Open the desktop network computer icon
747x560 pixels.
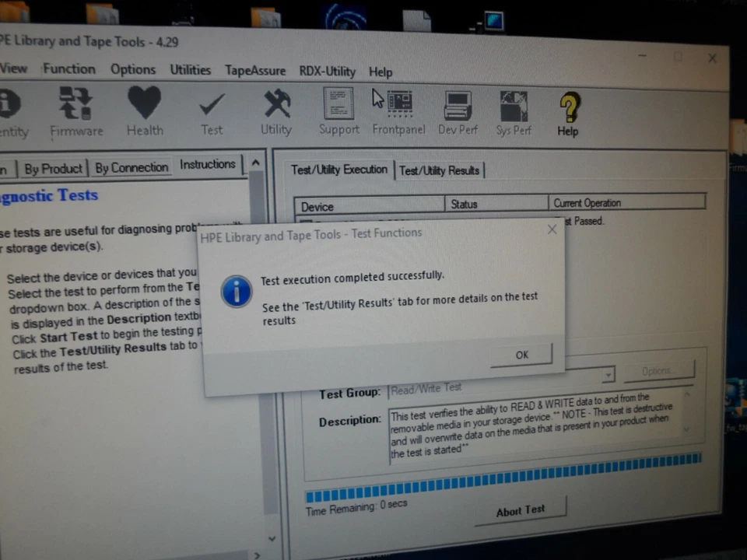point(488,22)
